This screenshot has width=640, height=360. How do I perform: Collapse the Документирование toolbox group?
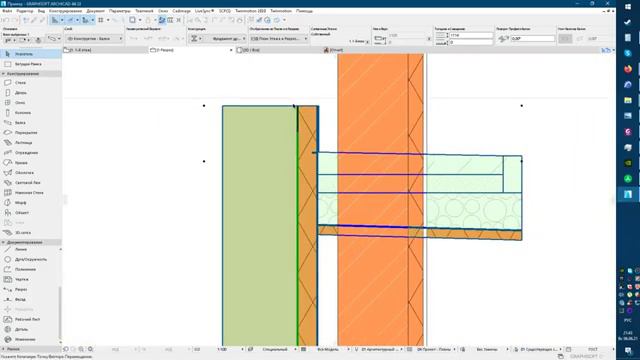click(31, 242)
